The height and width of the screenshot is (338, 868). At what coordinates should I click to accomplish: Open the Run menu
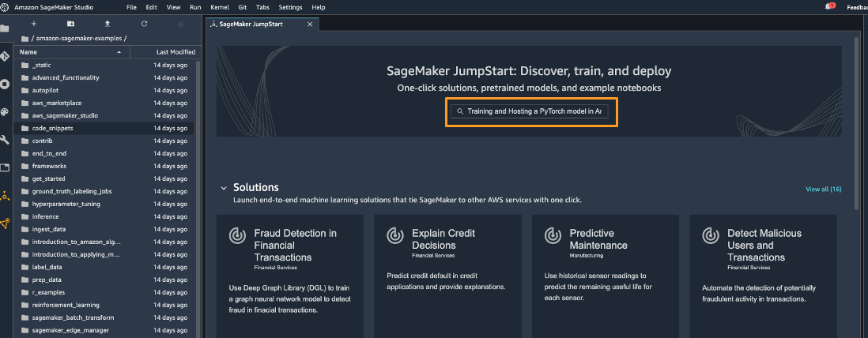(x=195, y=7)
